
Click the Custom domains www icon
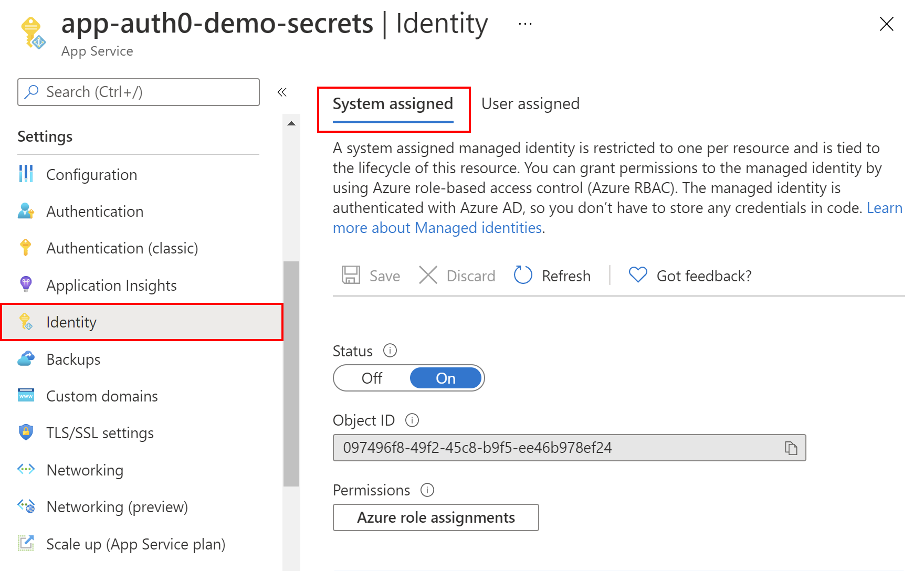click(26, 395)
